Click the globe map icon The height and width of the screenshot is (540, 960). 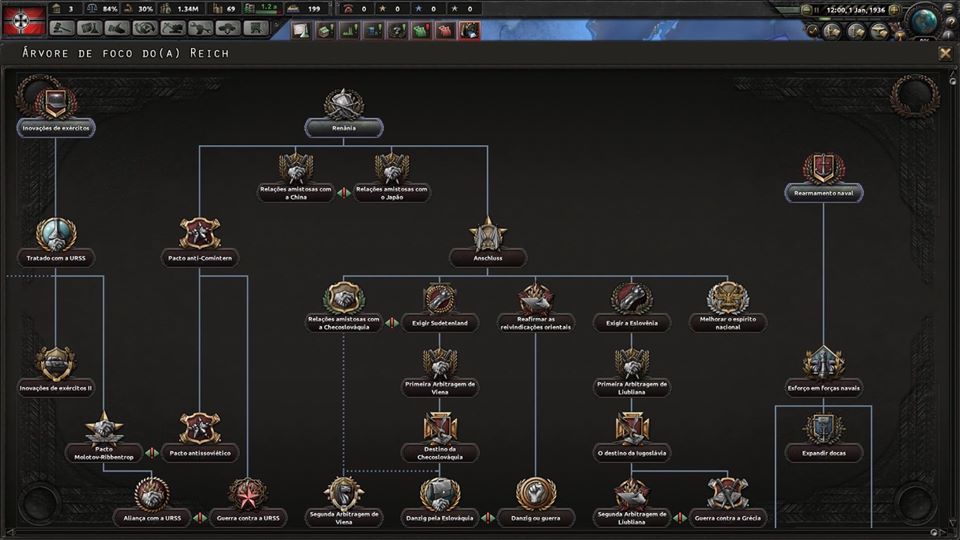click(x=925, y=20)
